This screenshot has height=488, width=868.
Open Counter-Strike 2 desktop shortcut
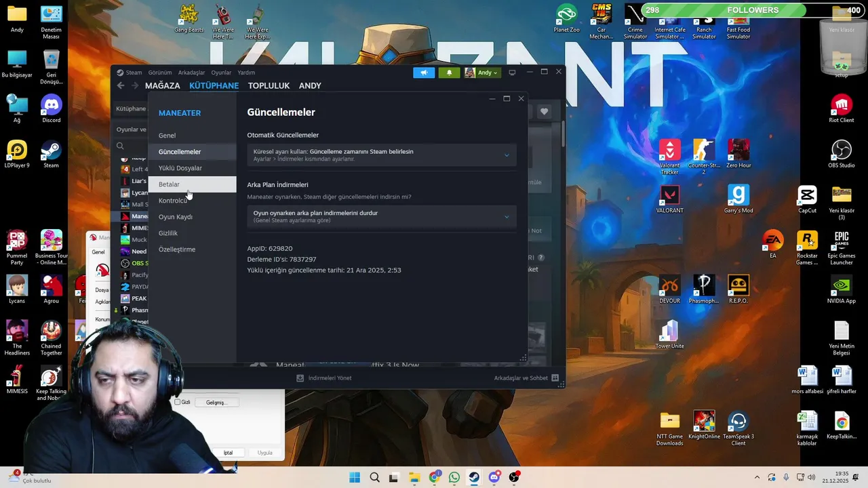coord(704,157)
